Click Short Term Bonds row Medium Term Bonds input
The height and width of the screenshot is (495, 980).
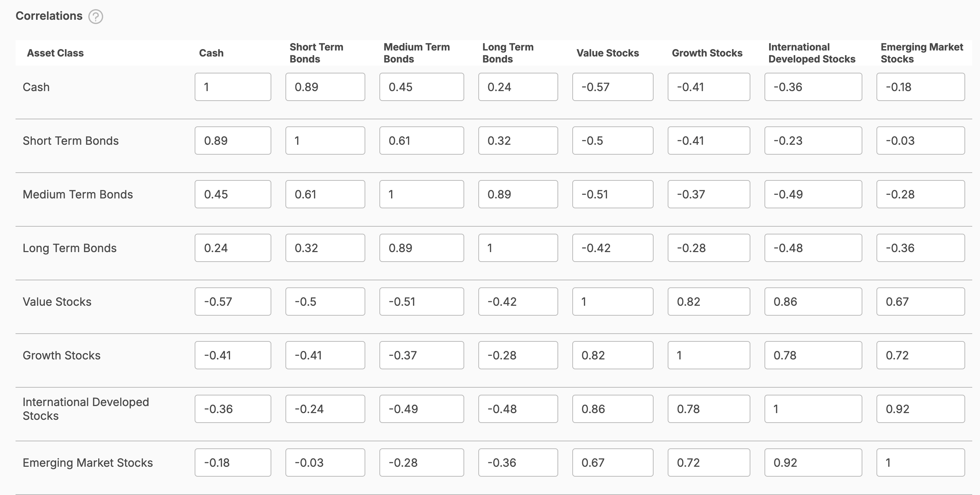[421, 141]
